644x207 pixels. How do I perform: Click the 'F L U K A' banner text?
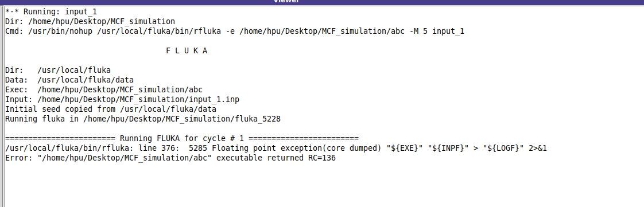[x=187, y=51]
